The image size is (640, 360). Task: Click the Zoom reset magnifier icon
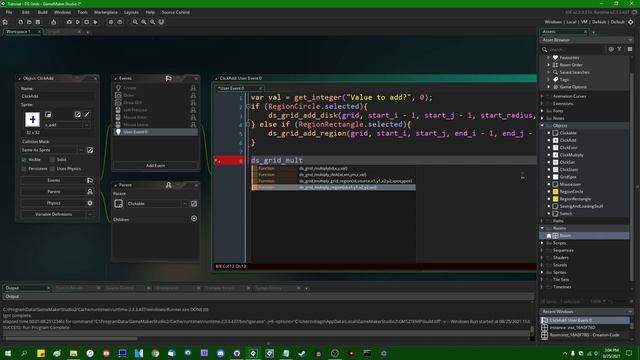(144, 22)
